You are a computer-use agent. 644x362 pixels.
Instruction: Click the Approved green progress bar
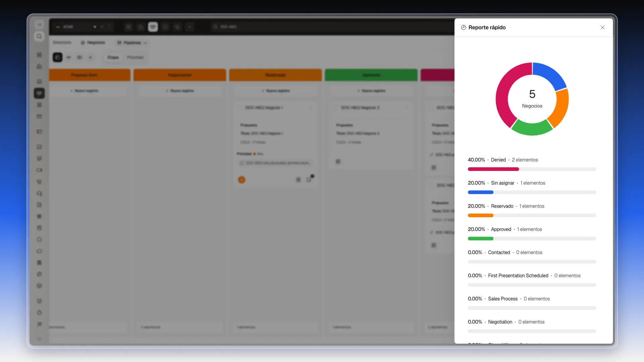click(532, 239)
